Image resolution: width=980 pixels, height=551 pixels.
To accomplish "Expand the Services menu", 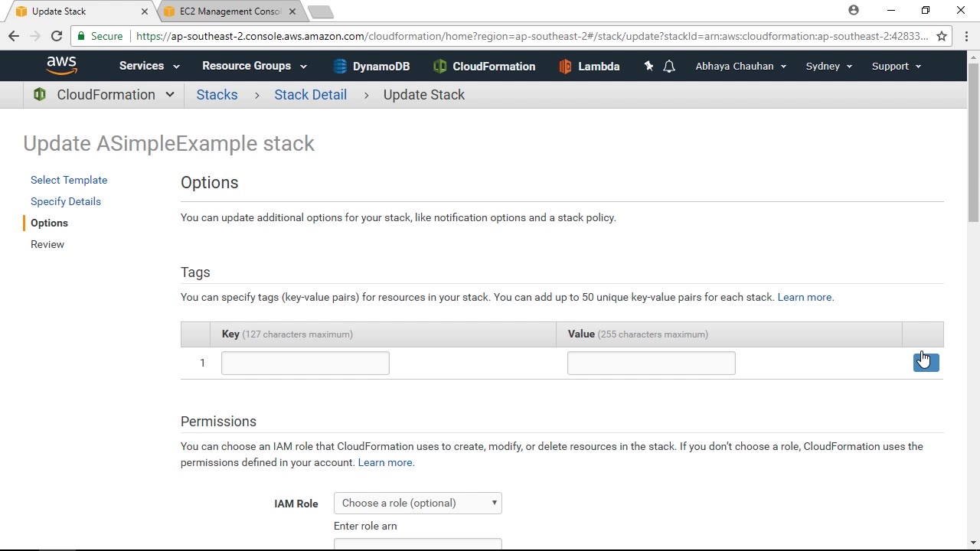I will tap(149, 67).
